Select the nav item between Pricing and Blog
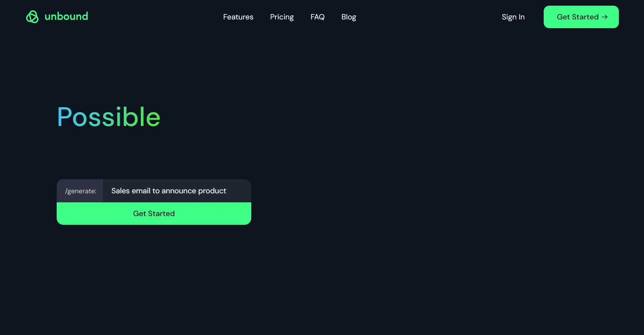Screen dimensions: 644x335 click(x=317, y=17)
